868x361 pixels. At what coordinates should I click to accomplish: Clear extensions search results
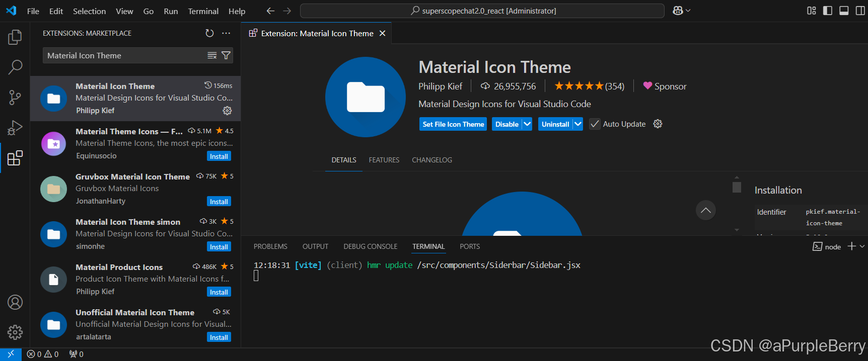[x=212, y=55]
